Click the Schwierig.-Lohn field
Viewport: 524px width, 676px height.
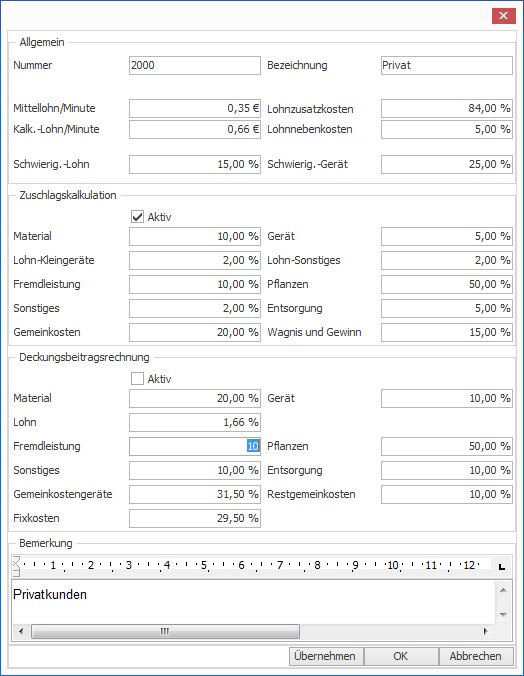195,165
